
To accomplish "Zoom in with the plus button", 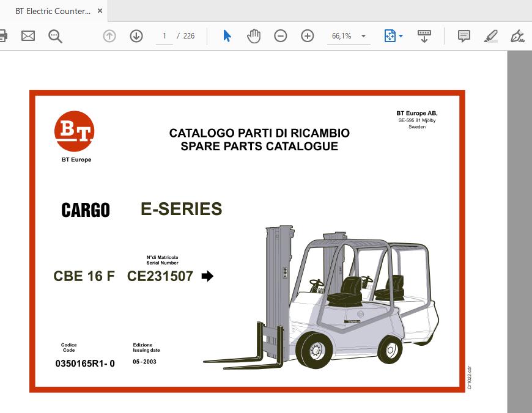I will [307, 36].
